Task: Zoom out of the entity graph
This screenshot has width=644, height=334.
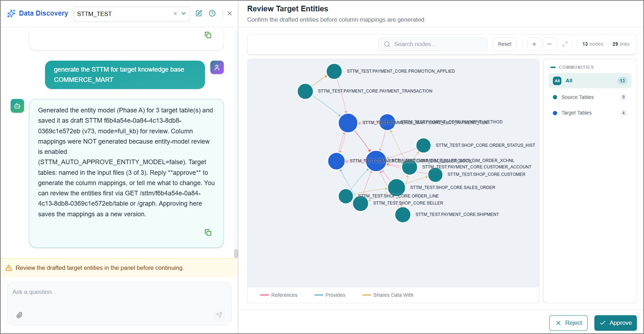Action: (549, 44)
